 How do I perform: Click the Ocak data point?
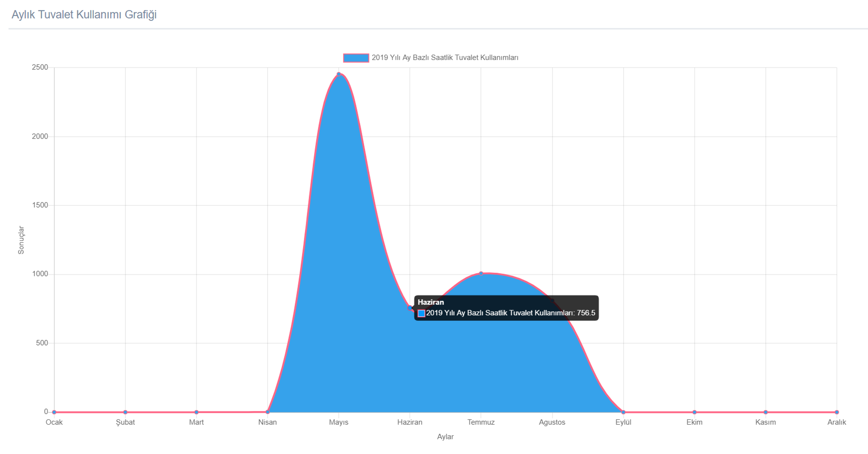tap(54, 412)
